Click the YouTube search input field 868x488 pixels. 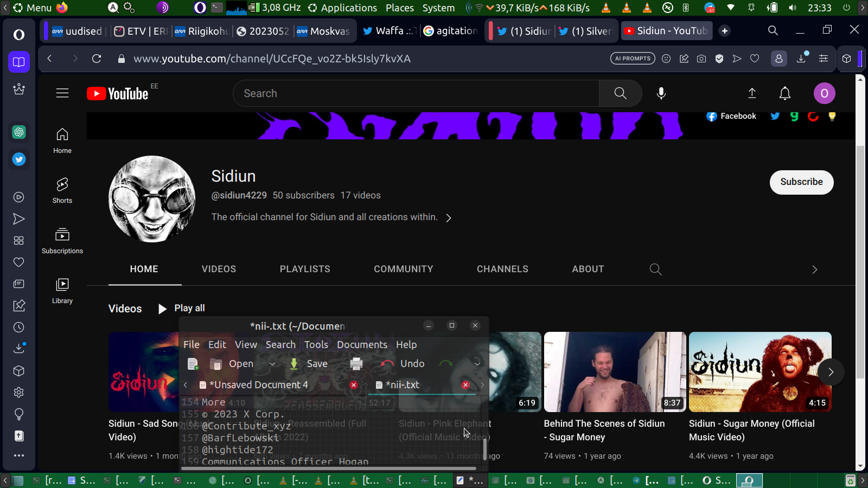[x=416, y=93]
